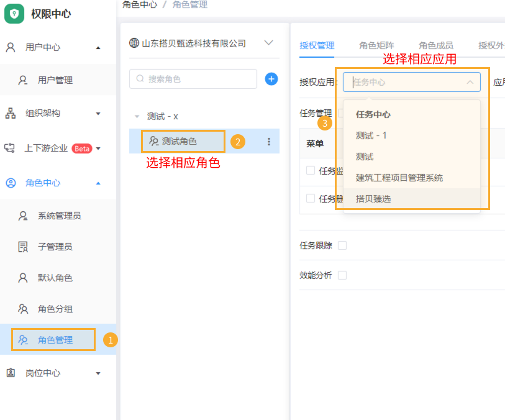Open 默认角色 page

pos(58,278)
